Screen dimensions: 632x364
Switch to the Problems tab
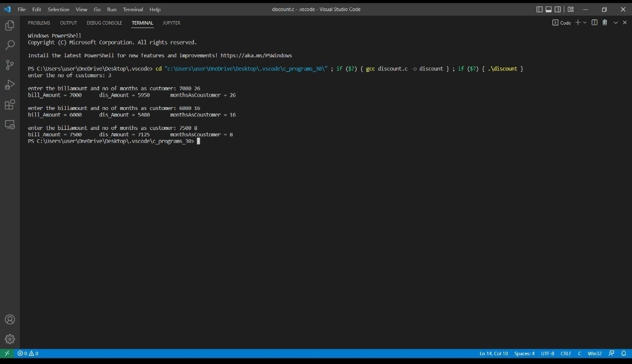[39, 23]
